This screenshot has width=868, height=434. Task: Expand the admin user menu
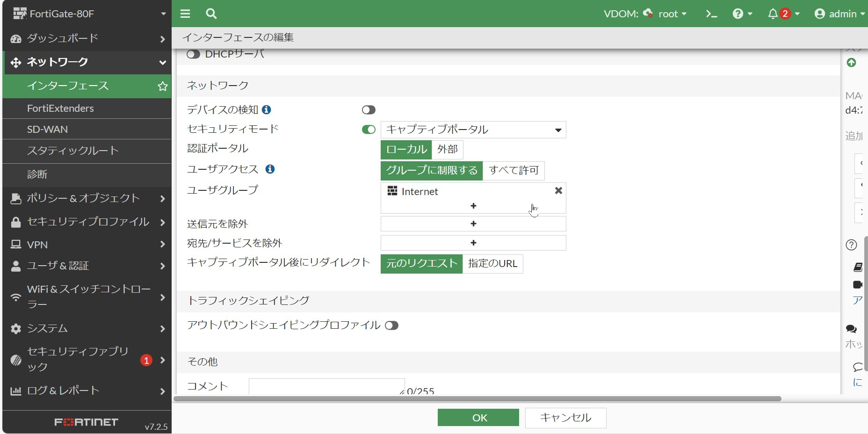(839, 14)
